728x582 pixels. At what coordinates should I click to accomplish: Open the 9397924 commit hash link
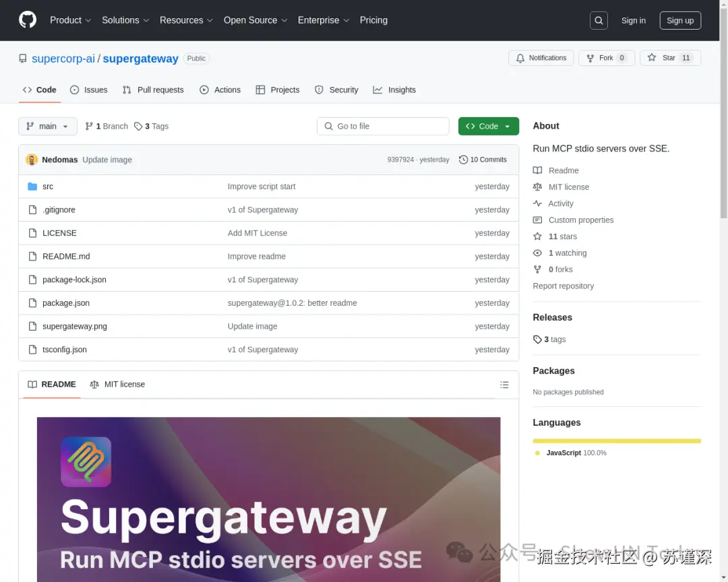pos(400,160)
